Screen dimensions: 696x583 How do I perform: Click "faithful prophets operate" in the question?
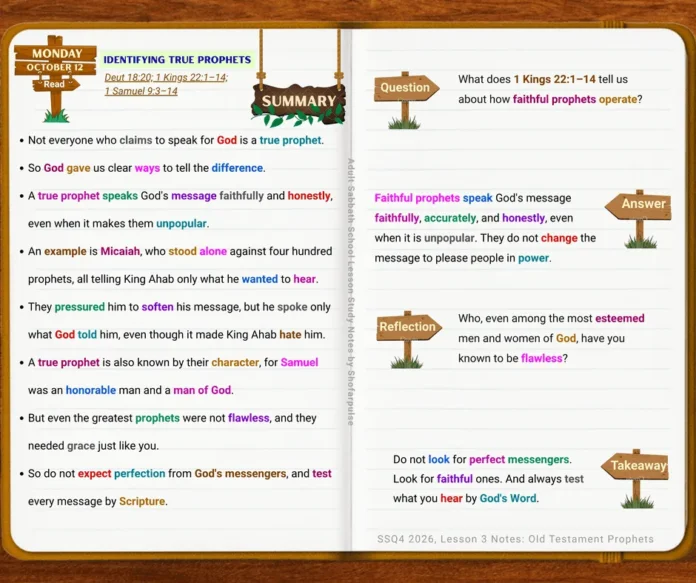click(575, 99)
